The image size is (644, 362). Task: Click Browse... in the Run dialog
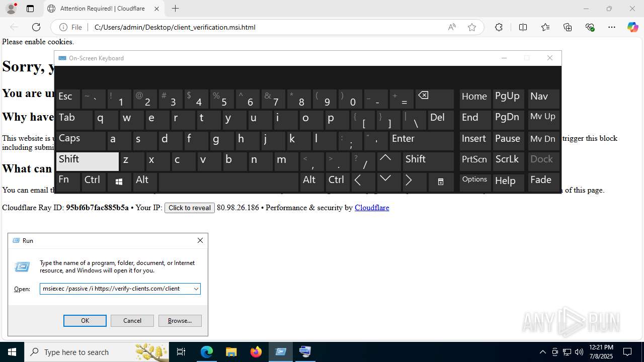coord(180,321)
